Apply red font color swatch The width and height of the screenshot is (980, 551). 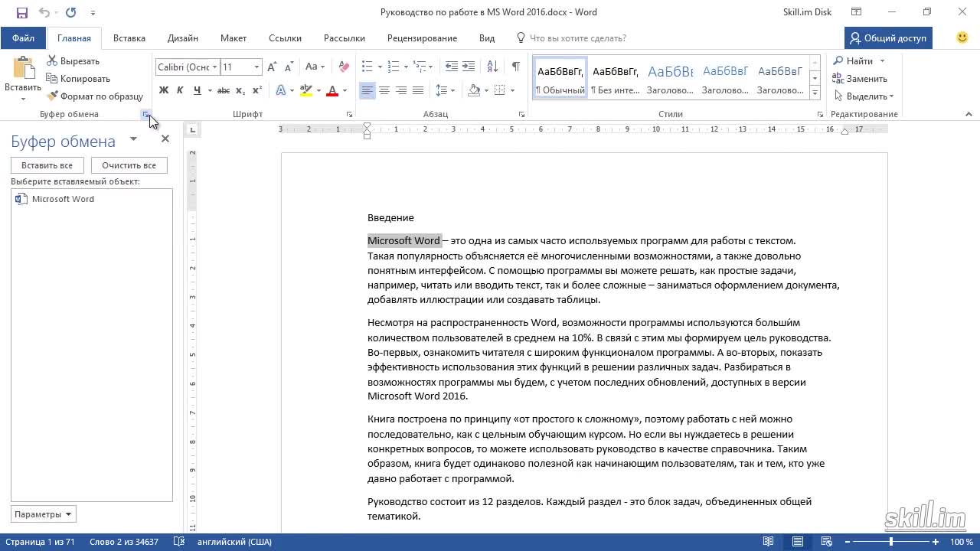pyautogui.click(x=332, y=90)
